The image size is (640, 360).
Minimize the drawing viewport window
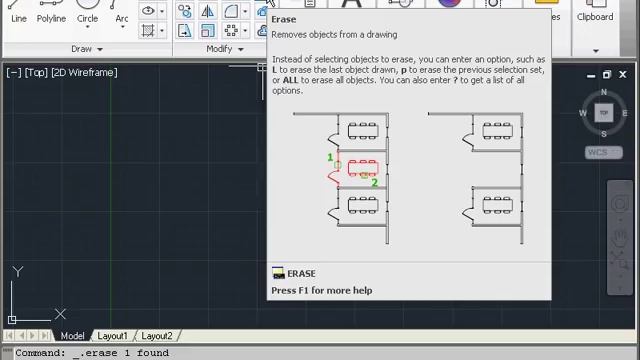pyautogui.click(x=591, y=75)
